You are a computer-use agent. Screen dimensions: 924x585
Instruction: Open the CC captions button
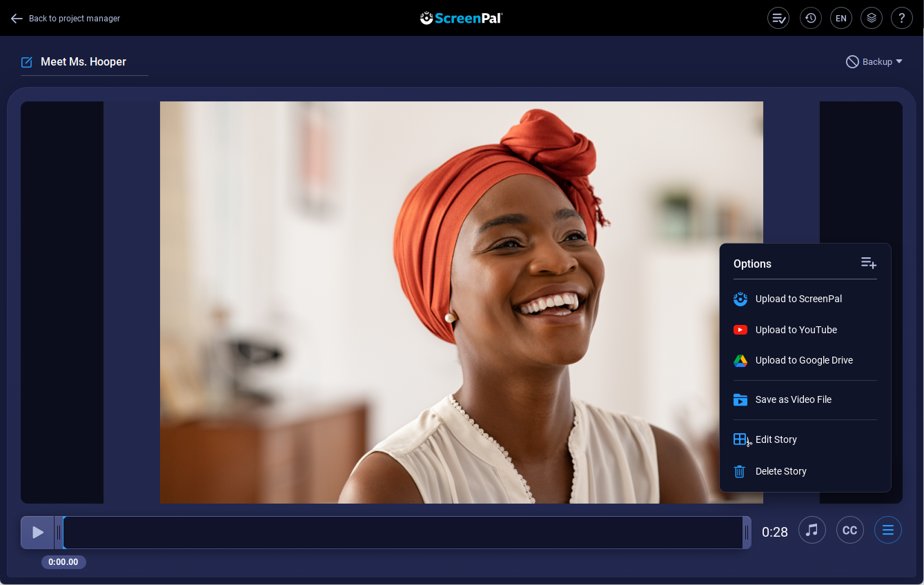pyautogui.click(x=850, y=530)
